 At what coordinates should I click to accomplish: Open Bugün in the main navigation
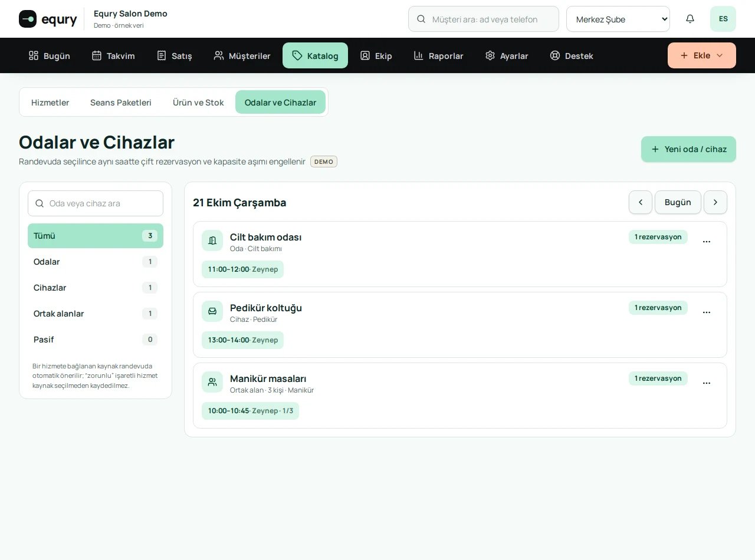click(x=50, y=55)
